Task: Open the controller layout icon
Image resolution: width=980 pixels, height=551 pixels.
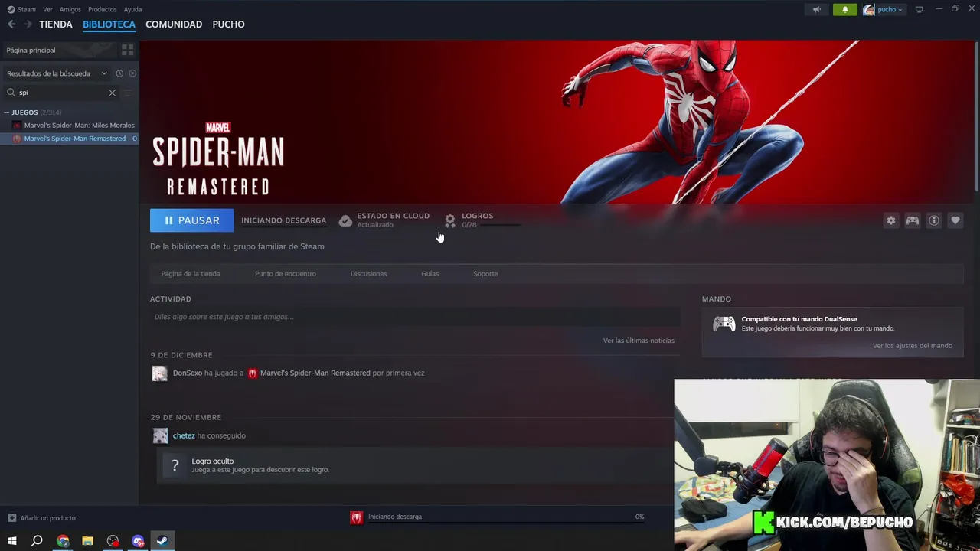Action: click(x=912, y=220)
